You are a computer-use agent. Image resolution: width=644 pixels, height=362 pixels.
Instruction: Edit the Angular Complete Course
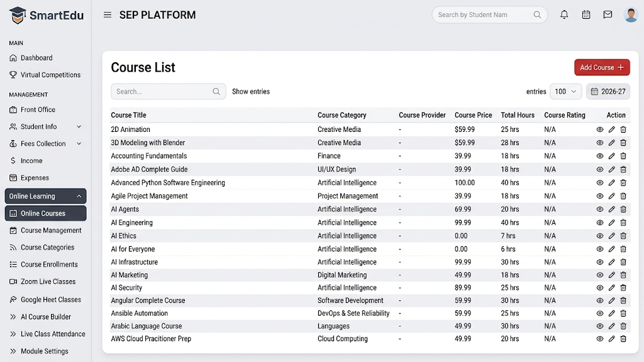pyautogui.click(x=611, y=300)
